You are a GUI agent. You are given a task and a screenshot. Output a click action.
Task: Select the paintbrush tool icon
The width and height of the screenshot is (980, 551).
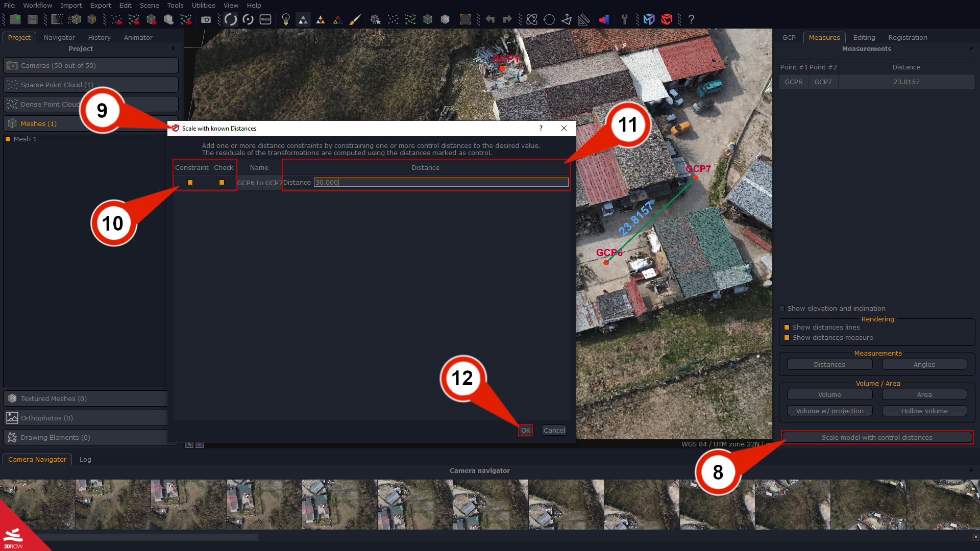(x=355, y=19)
